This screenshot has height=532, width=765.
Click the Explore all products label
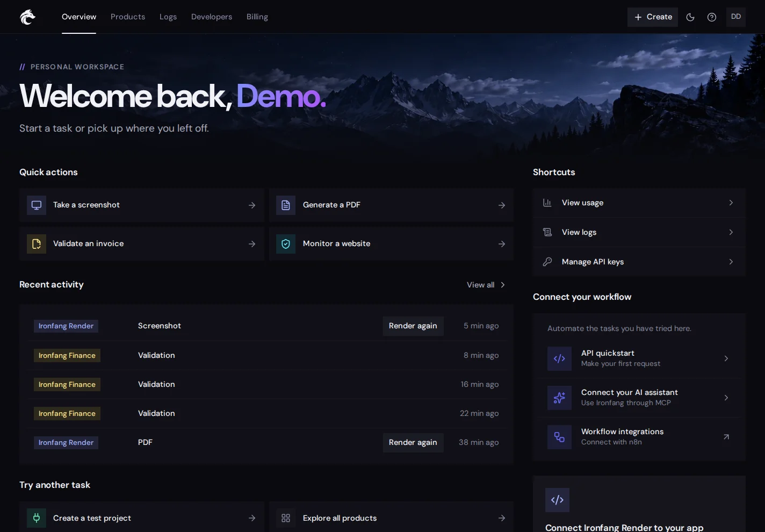click(x=340, y=518)
